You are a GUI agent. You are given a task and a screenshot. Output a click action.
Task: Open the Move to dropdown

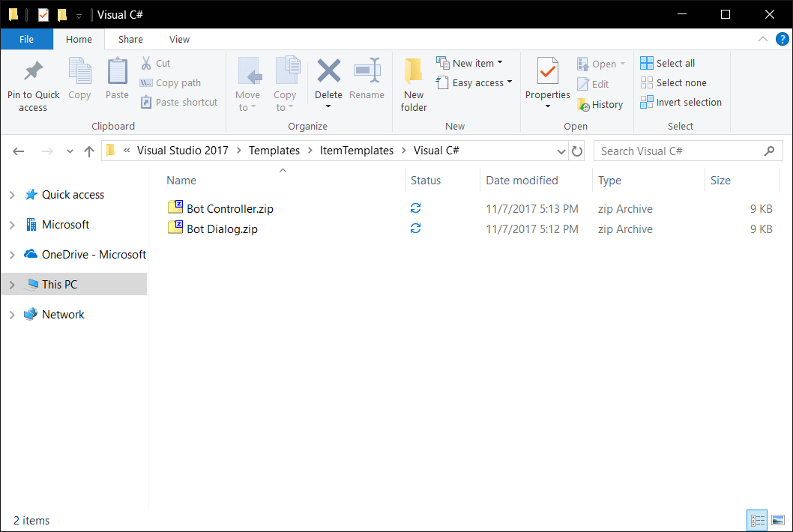click(x=248, y=85)
